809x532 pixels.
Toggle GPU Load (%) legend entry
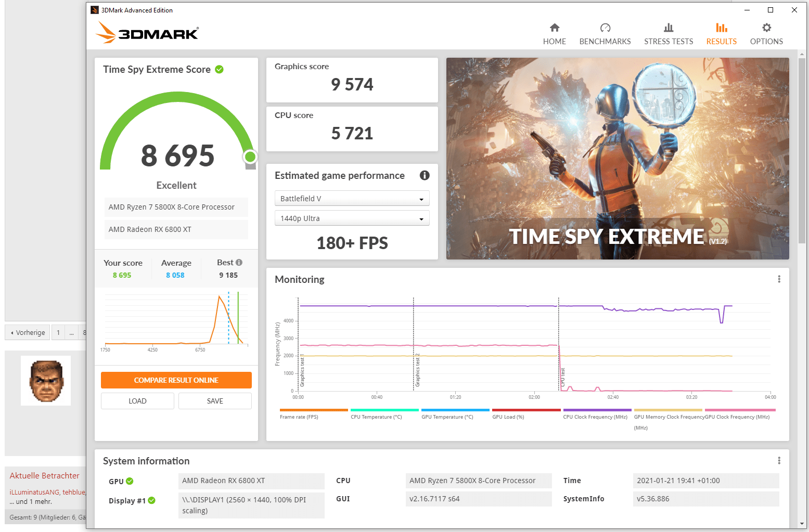526,414
